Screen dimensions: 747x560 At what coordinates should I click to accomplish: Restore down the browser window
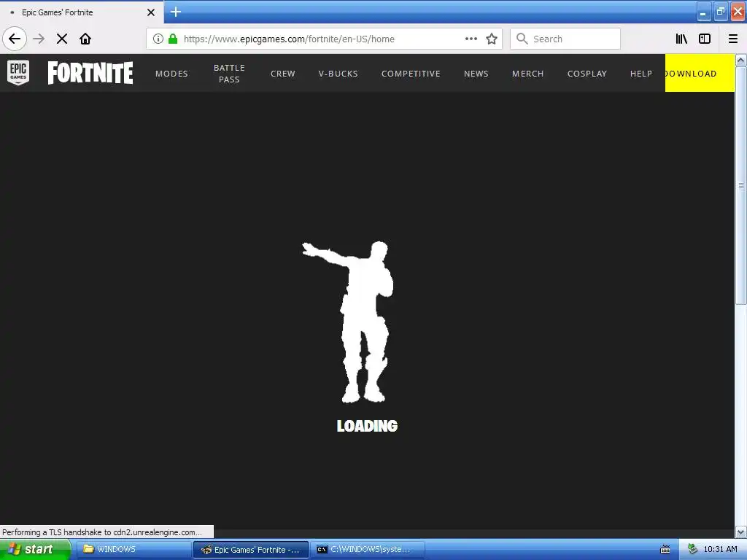coord(721,12)
